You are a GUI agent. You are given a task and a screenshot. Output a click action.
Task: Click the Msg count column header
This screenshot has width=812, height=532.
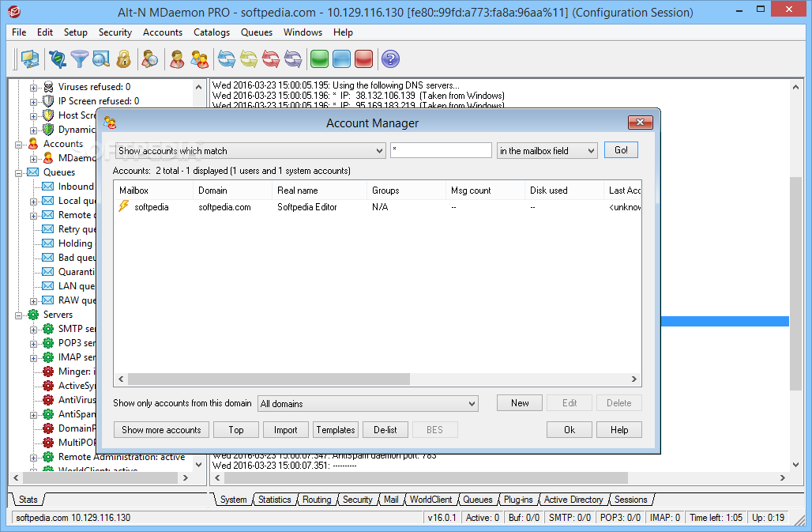click(485, 190)
